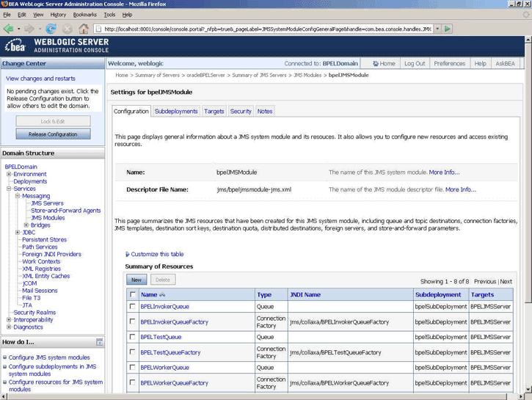Click the Name column sort arrow icon

[162, 295]
